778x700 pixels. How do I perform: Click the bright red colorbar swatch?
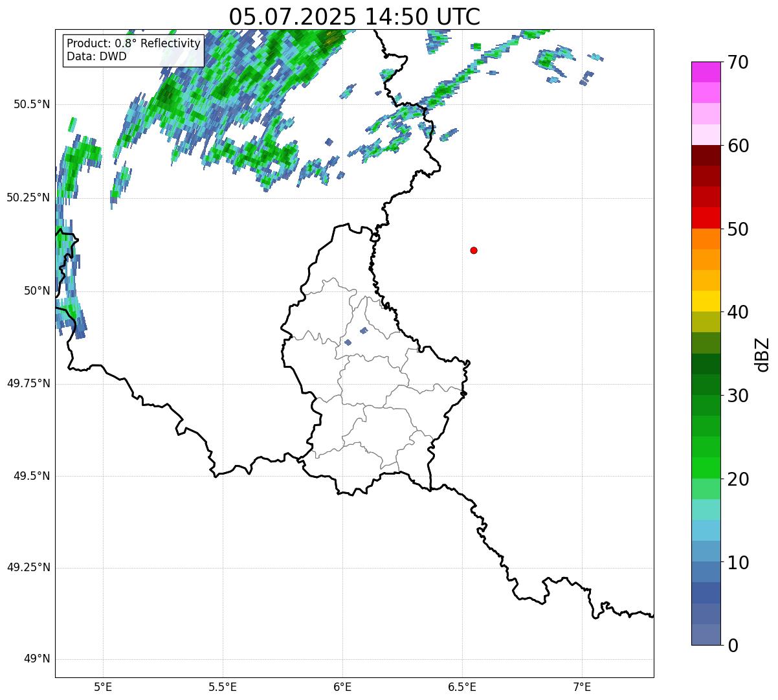coord(706,218)
